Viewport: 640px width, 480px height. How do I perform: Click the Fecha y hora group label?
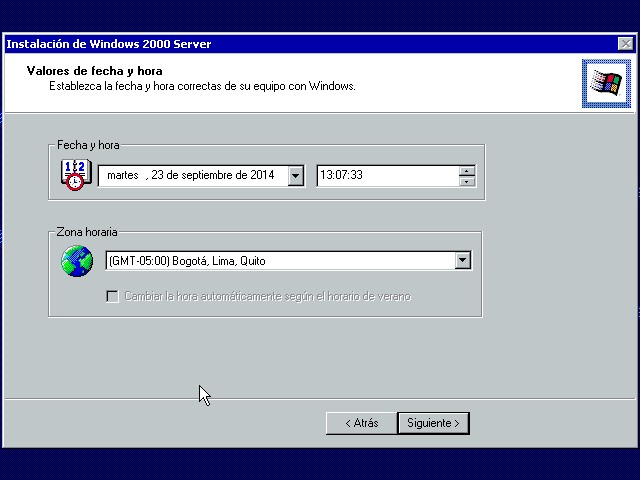pyautogui.click(x=88, y=145)
